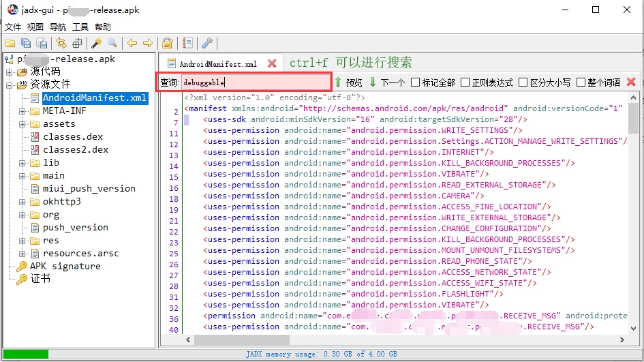The width and height of the screenshot is (644, 362).
Task: Close the AndroidManifest.xml tab with red X
Action: pos(272,63)
